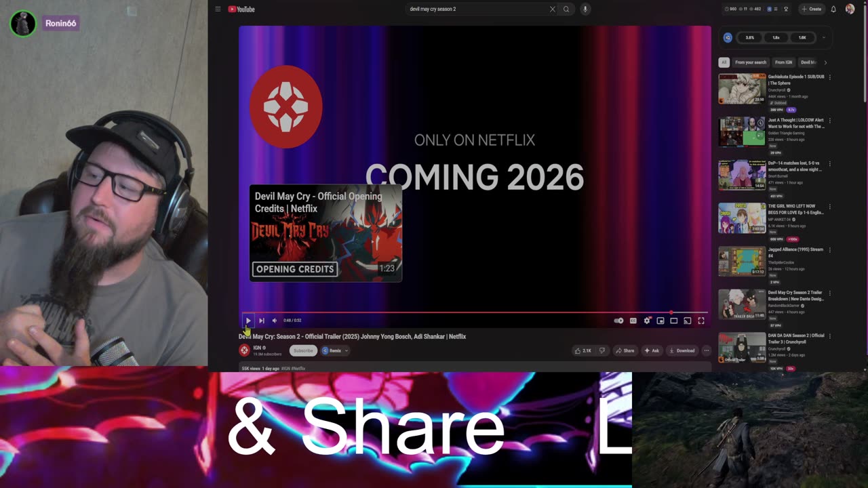This screenshot has height=488, width=868.
Task: Click the blue extension icon in the header bar
Action: point(769,9)
